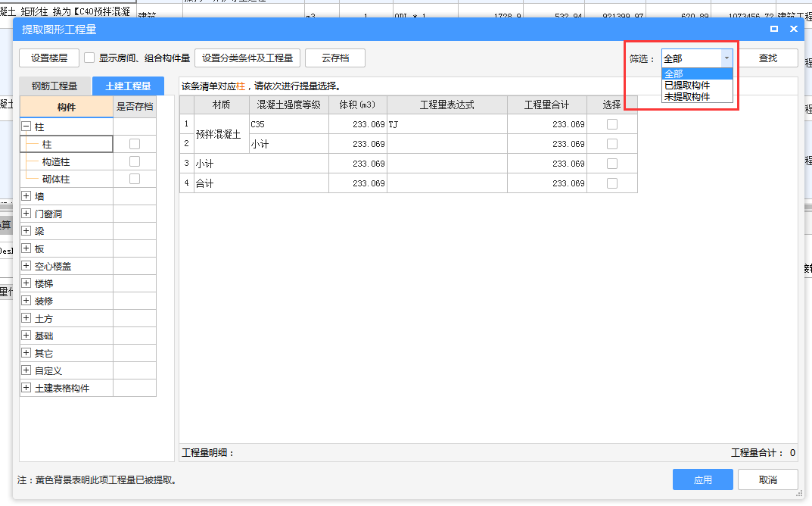The height and width of the screenshot is (506, 812).
Task: Enable 显示房间、组合构件量 checkbox
Action: pyautogui.click(x=89, y=58)
